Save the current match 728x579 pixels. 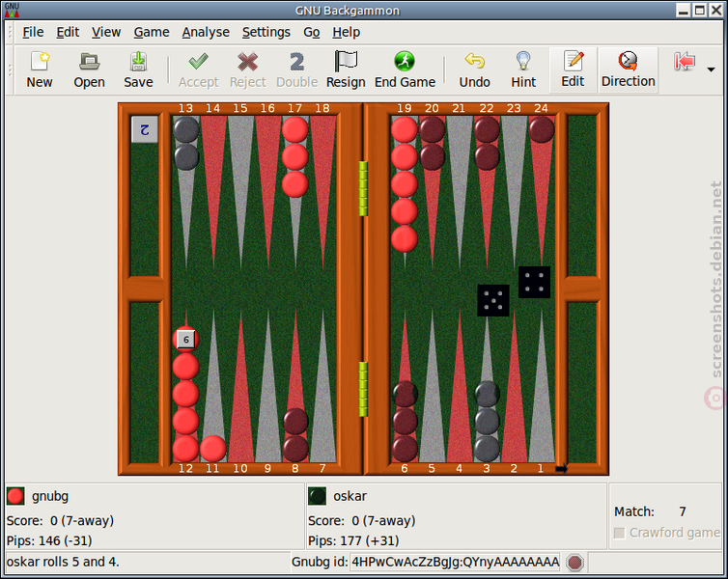point(138,69)
